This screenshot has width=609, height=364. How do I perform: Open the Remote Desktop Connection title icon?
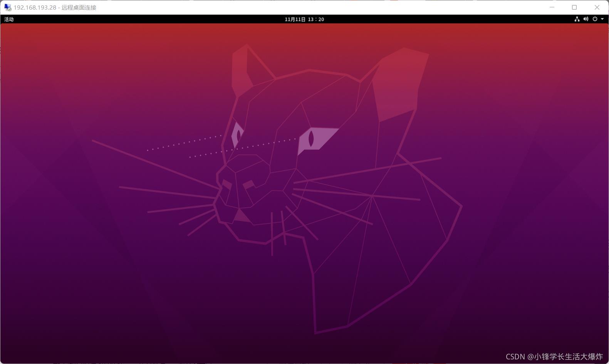point(8,7)
